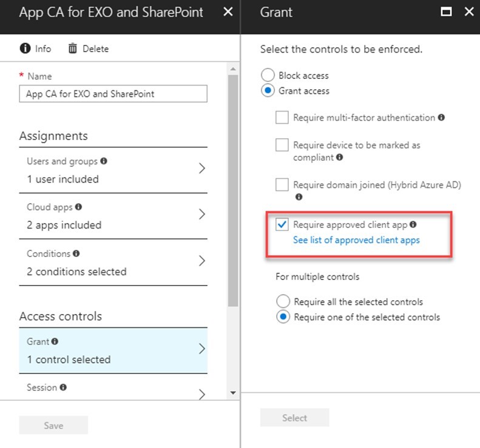This screenshot has width=480, height=448.
Task: Click the vertical scrollbar thumb
Action: tap(233, 190)
